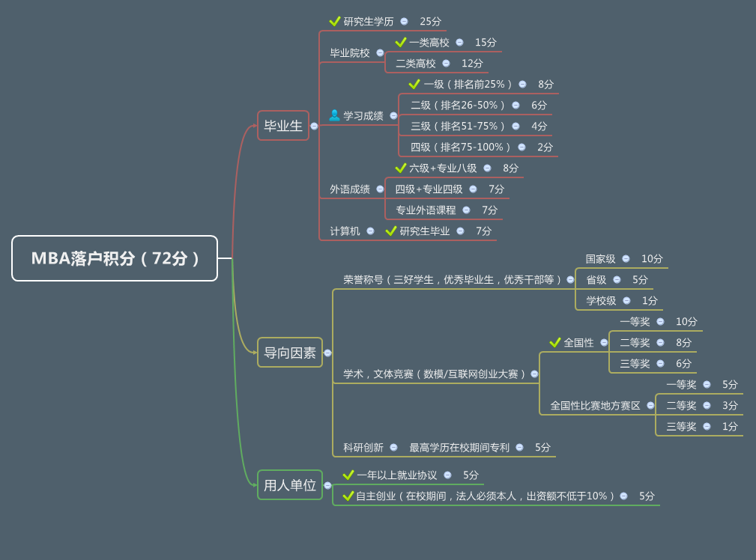Click the checkmark before 研究生毕业
The height and width of the screenshot is (560, 756).
[x=391, y=231]
